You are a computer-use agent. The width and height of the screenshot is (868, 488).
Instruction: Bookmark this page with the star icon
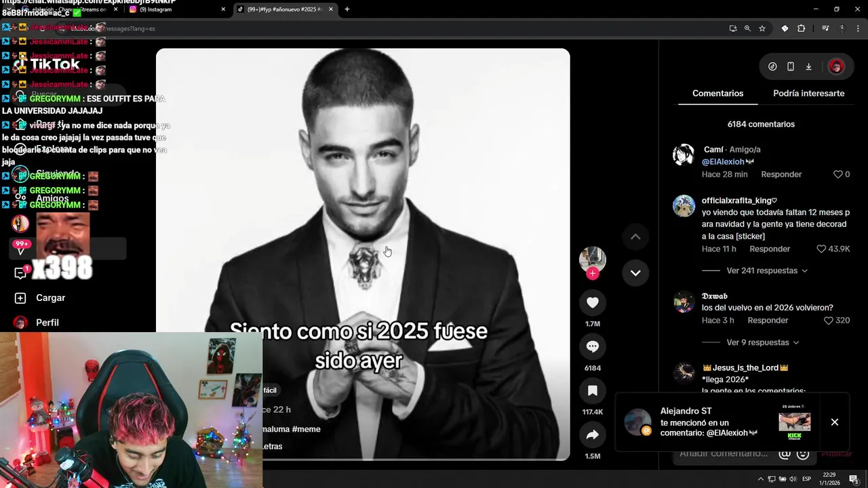pos(762,28)
